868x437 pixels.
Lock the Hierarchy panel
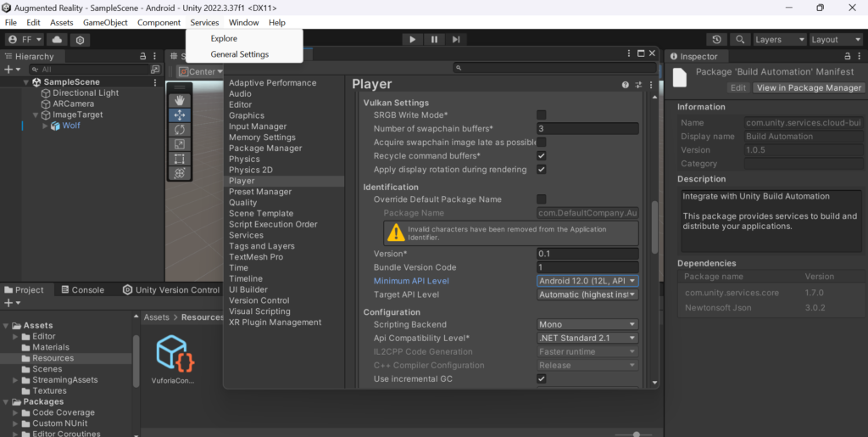click(x=142, y=57)
